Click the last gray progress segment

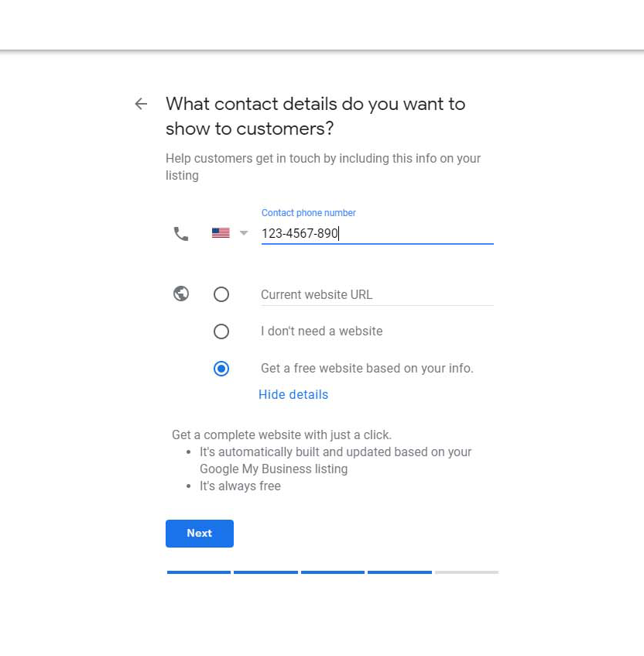[467, 572]
